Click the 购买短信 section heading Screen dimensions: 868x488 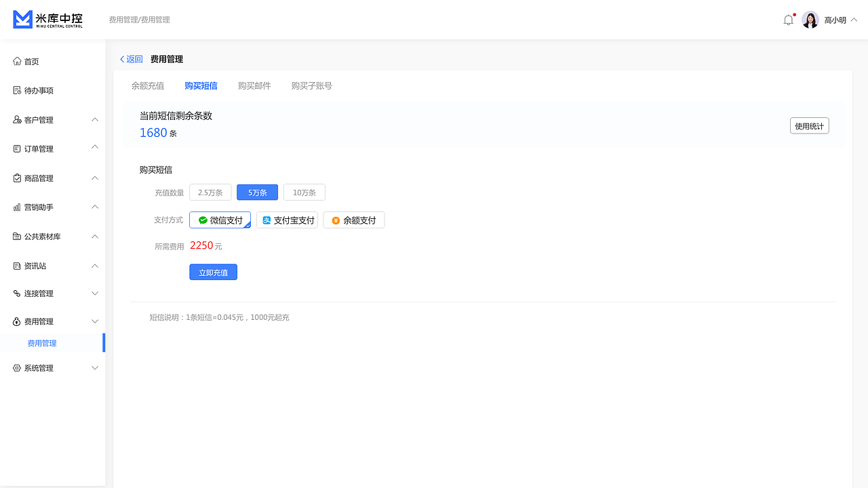click(x=156, y=169)
